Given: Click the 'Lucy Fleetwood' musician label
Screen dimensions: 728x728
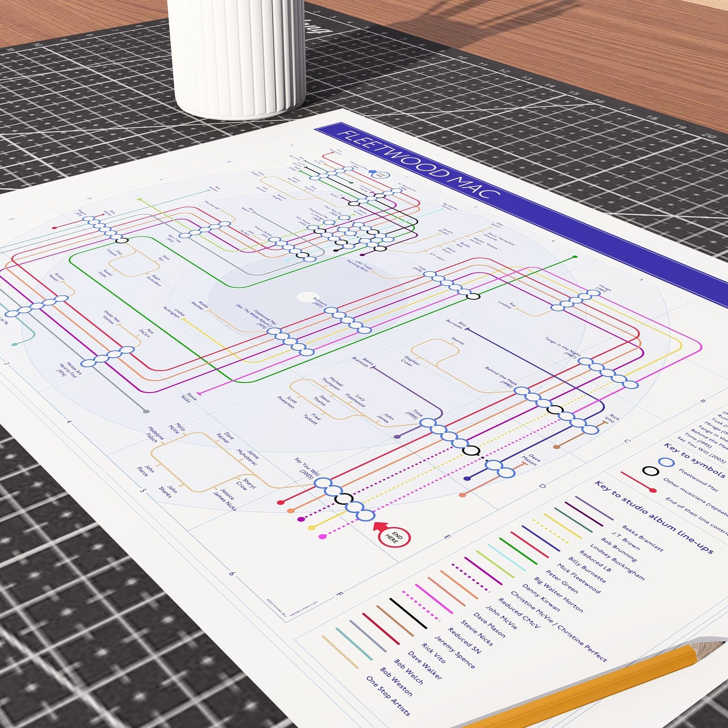Looking at the screenshot, I should (356, 400).
